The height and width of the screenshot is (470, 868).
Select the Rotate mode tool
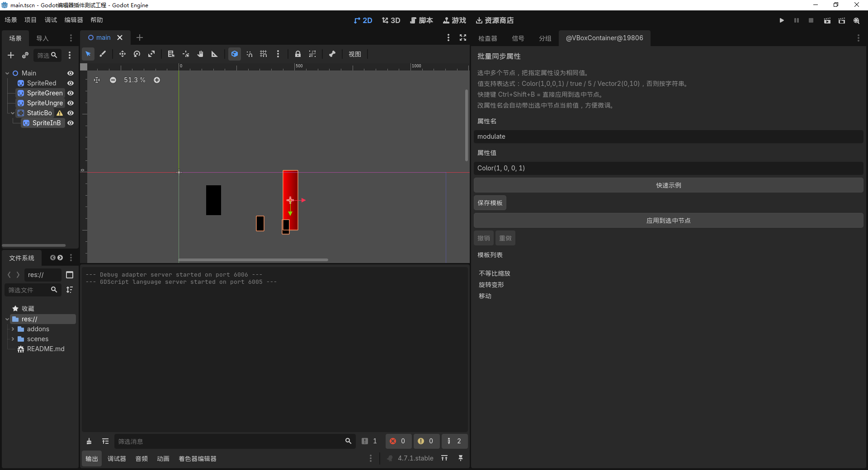pos(137,54)
